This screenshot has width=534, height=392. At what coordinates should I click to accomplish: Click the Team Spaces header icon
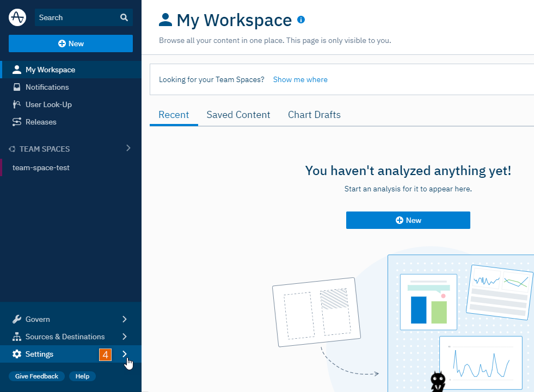[x=12, y=149]
